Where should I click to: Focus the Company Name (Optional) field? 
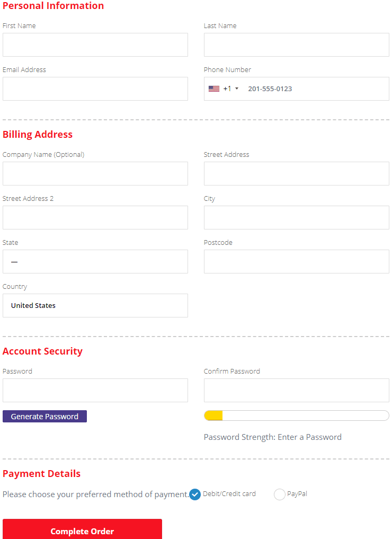coord(95,174)
